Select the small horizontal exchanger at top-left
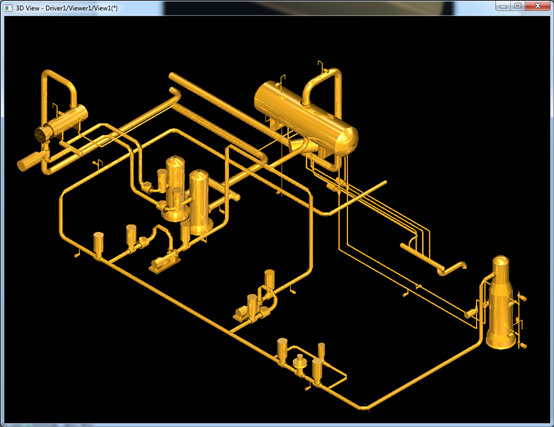Viewport: 554px width, 427px height. pyautogui.click(x=61, y=124)
